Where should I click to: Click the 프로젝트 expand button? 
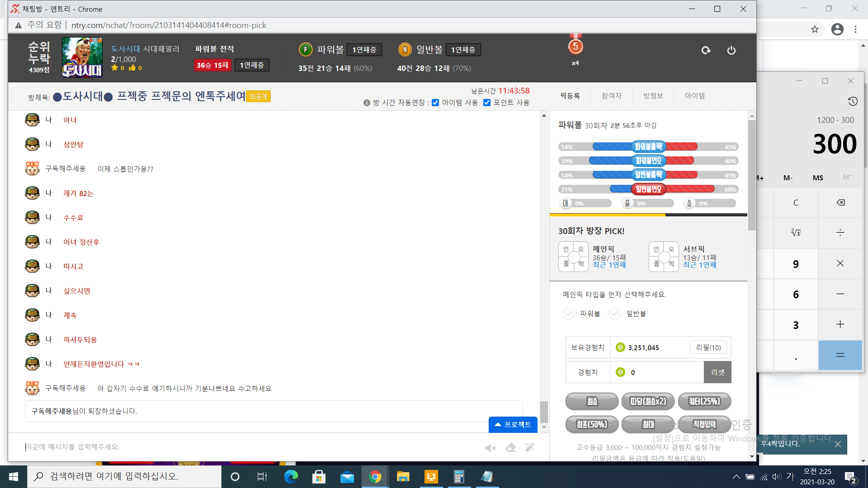point(513,425)
